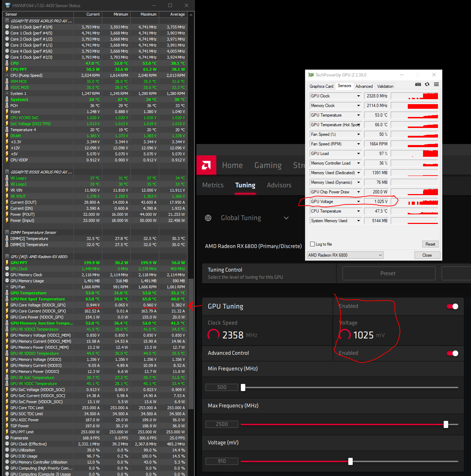Click the lightning icon beside Vcore
The height and width of the screenshot is (476, 471).
[7, 112]
